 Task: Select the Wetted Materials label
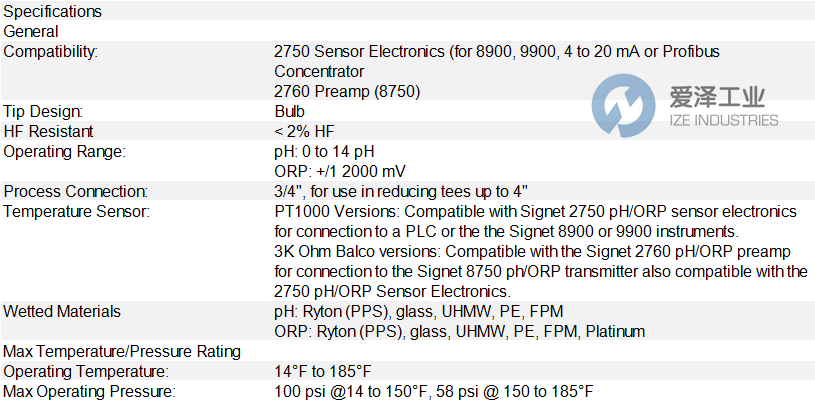coord(62,312)
